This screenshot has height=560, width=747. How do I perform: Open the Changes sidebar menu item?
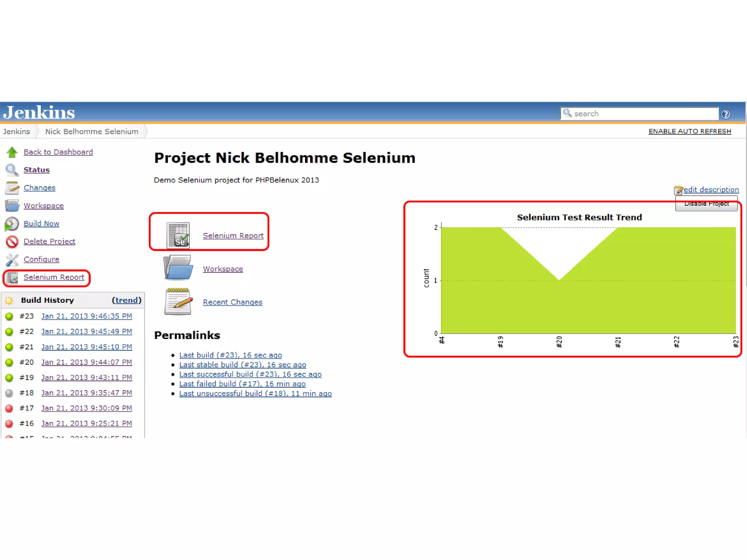39,188
